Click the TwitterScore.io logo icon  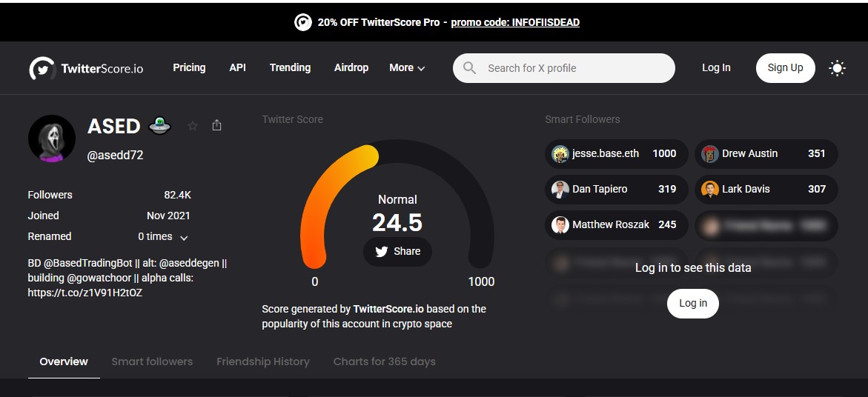[42, 68]
